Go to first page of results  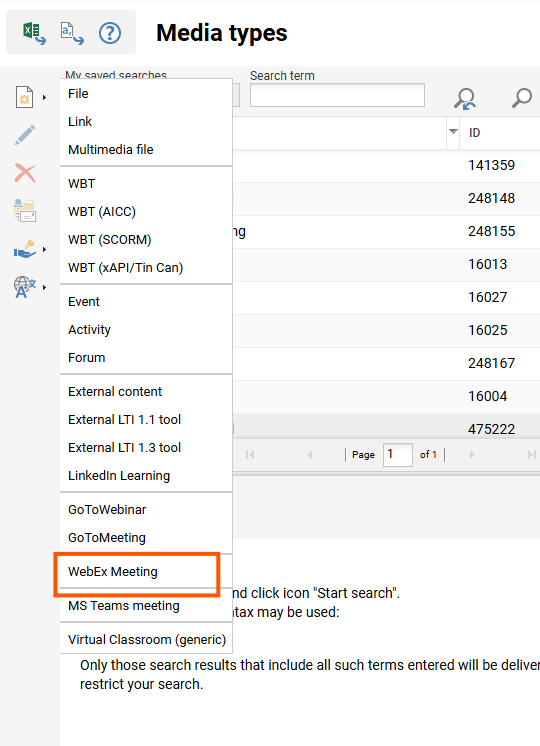tap(250, 455)
